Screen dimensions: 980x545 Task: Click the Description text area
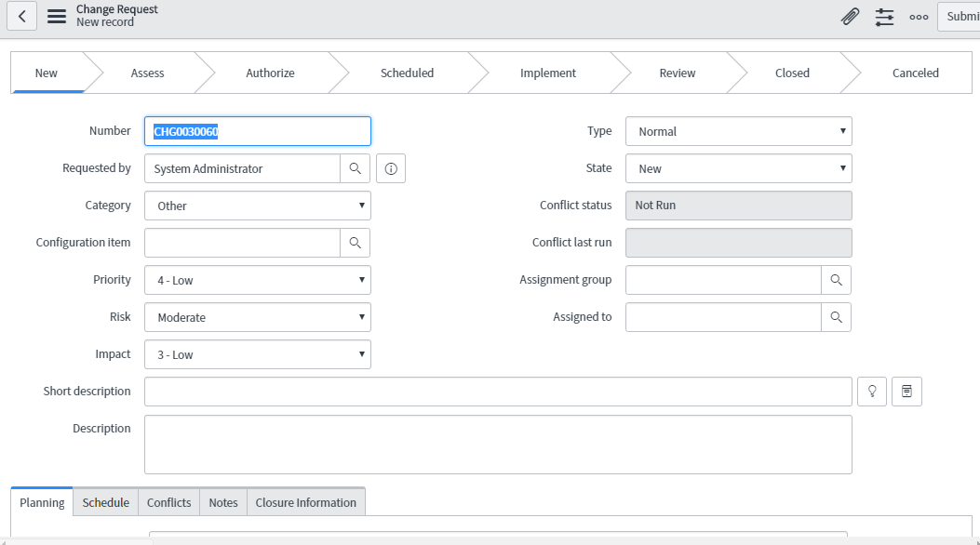pyautogui.click(x=498, y=445)
